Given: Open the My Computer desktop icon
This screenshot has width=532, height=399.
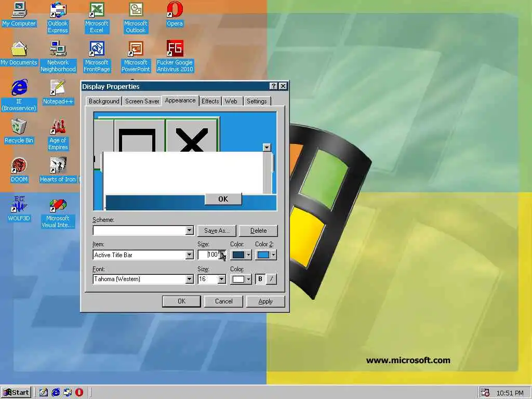Looking at the screenshot, I should 19,14.
